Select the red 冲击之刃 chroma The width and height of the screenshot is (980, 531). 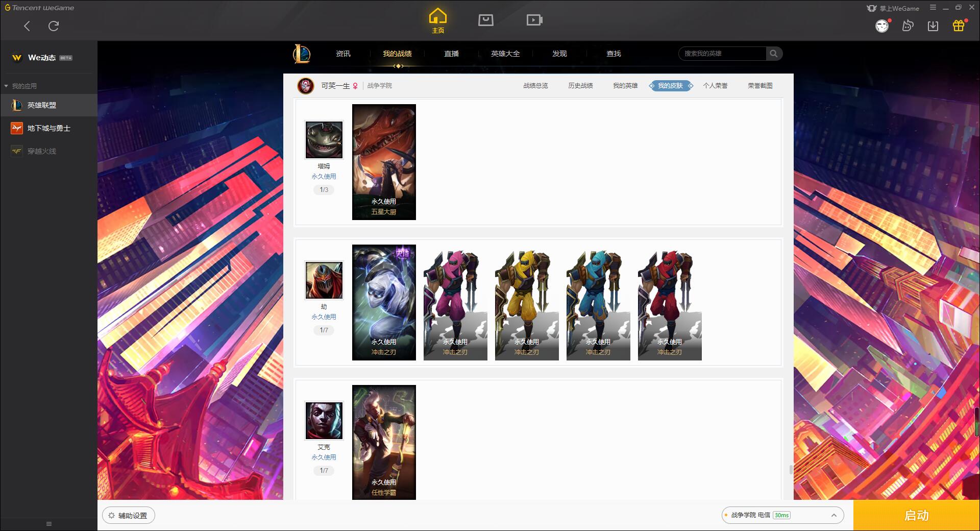(x=670, y=302)
